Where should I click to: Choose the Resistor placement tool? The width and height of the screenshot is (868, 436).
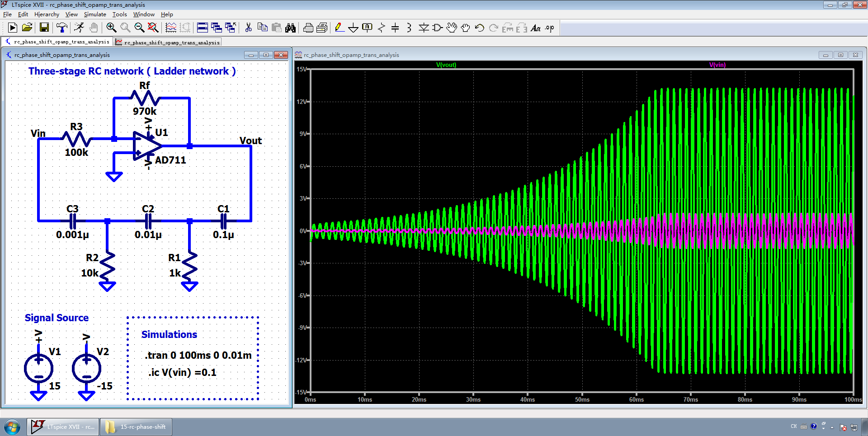click(x=382, y=28)
